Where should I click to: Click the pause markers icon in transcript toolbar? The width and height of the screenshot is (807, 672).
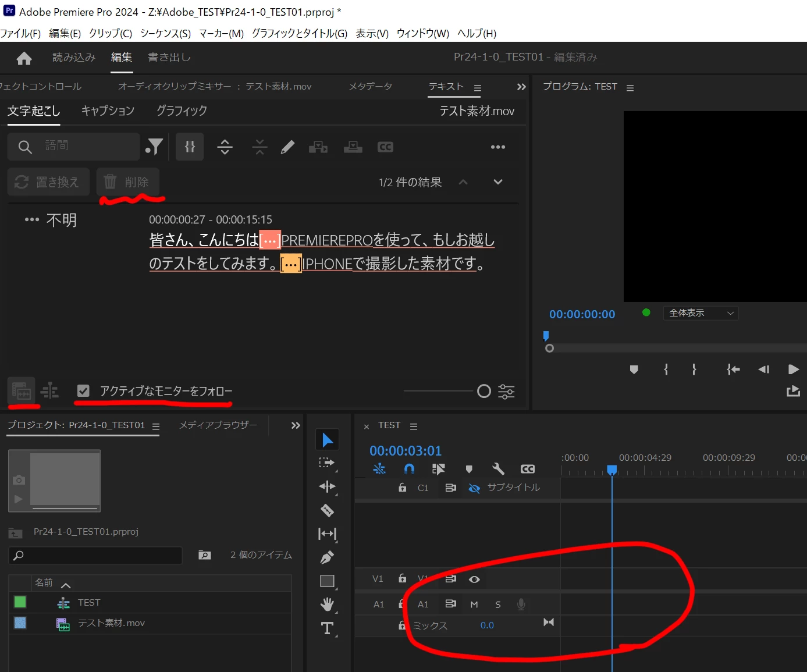[190, 147]
